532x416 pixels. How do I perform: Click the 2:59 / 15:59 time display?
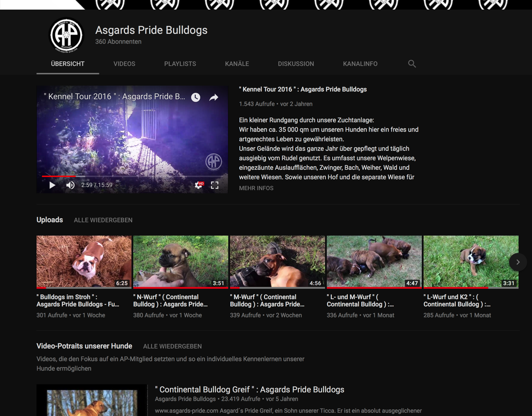point(97,185)
